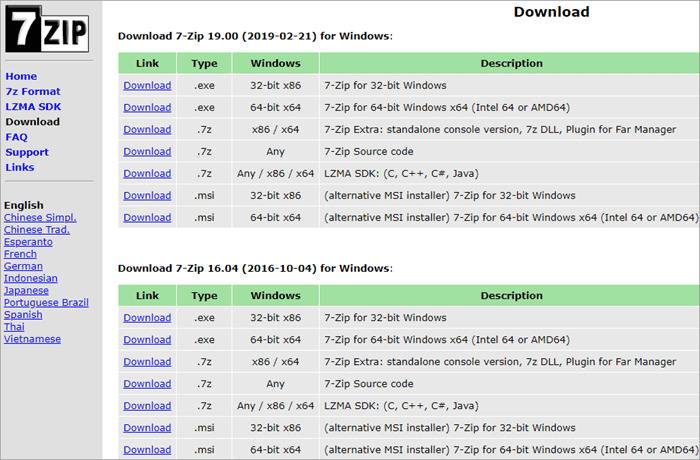Screen dimensions: 700x460
Task: Choose Japanese language link
Action: [x=27, y=290]
